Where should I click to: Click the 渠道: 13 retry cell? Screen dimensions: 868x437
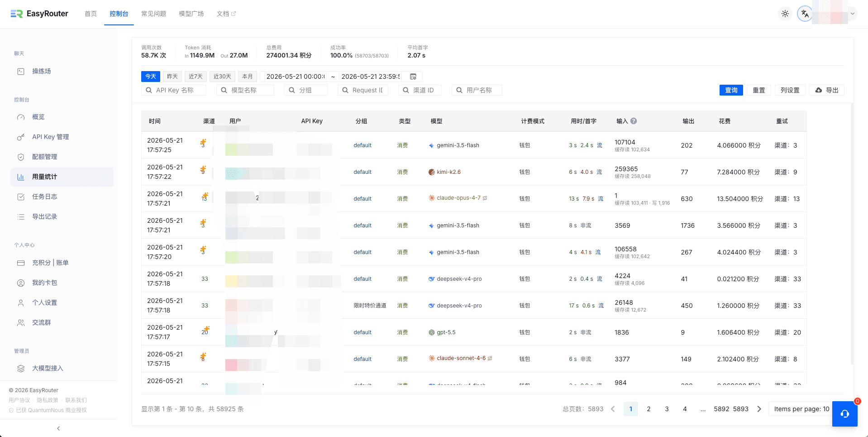[x=787, y=199]
